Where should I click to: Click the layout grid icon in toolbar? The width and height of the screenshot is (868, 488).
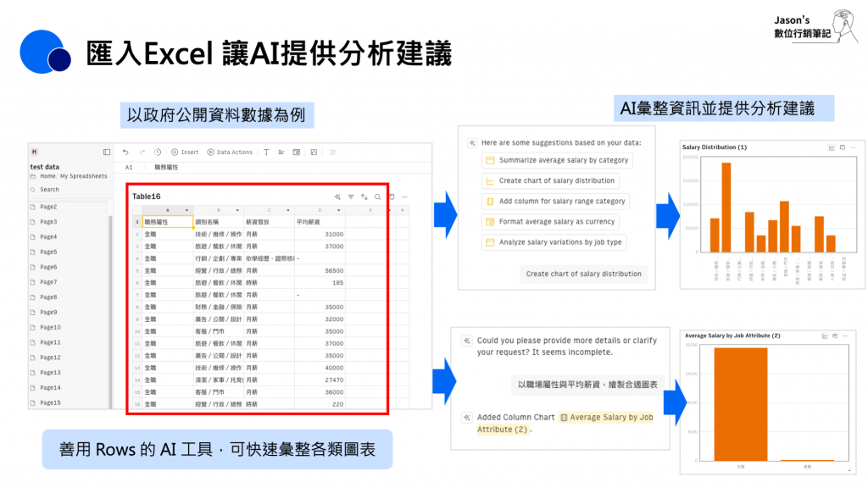314,152
